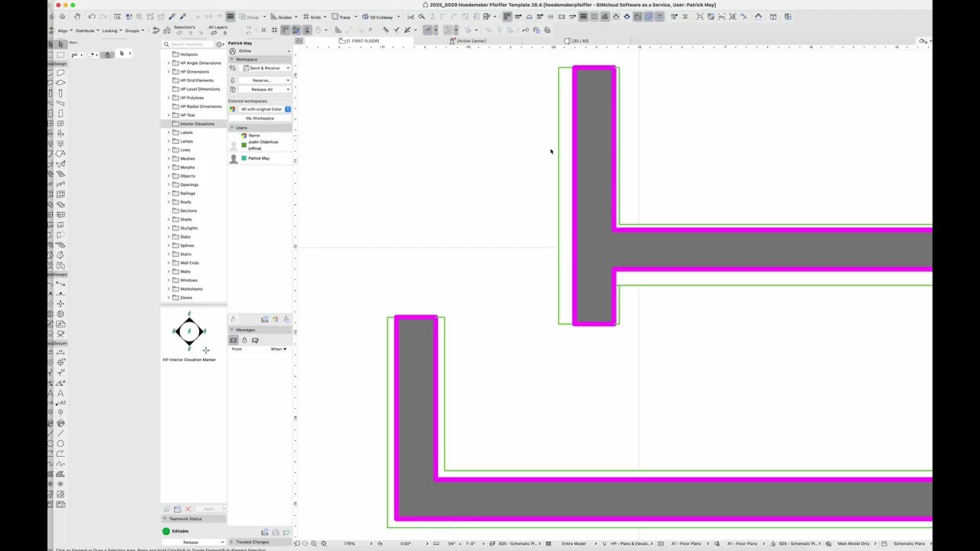Select the HP Grid Elements folder
Image resolution: width=980 pixels, height=551 pixels.
click(x=197, y=80)
